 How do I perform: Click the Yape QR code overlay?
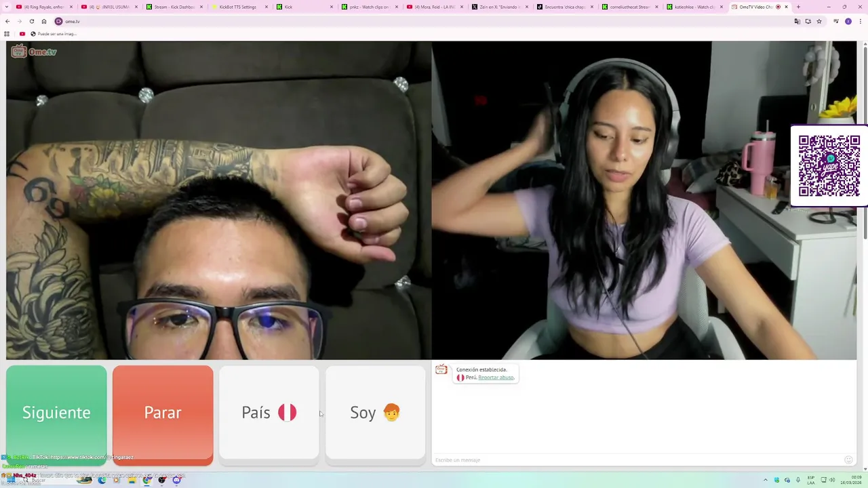click(829, 166)
